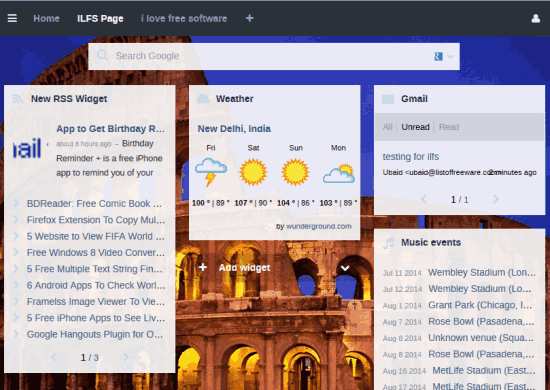The image size is (550, 390).
Task: Click the Gmail widget envelope icon
Action: pyautogui.click(x=388, y=99)
